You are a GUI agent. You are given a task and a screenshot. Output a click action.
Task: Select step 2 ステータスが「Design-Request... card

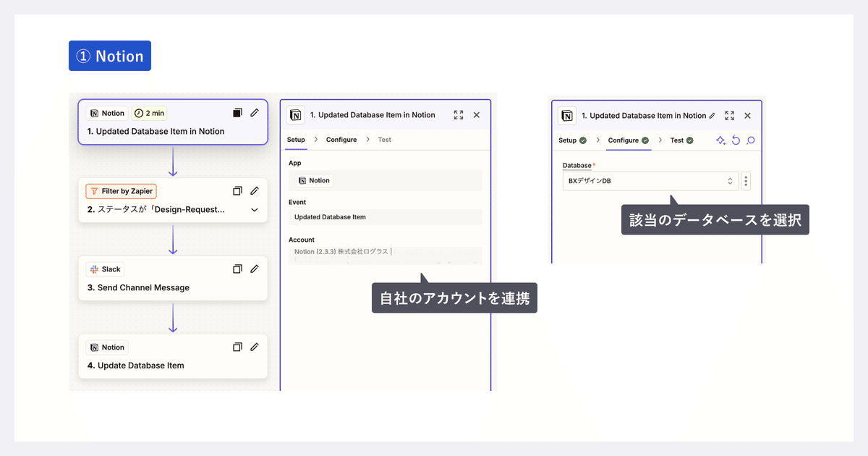tap(173, 200)
